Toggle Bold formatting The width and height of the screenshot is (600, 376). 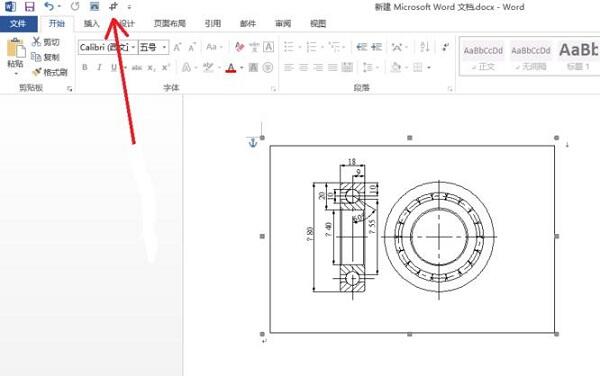point(85,68)
